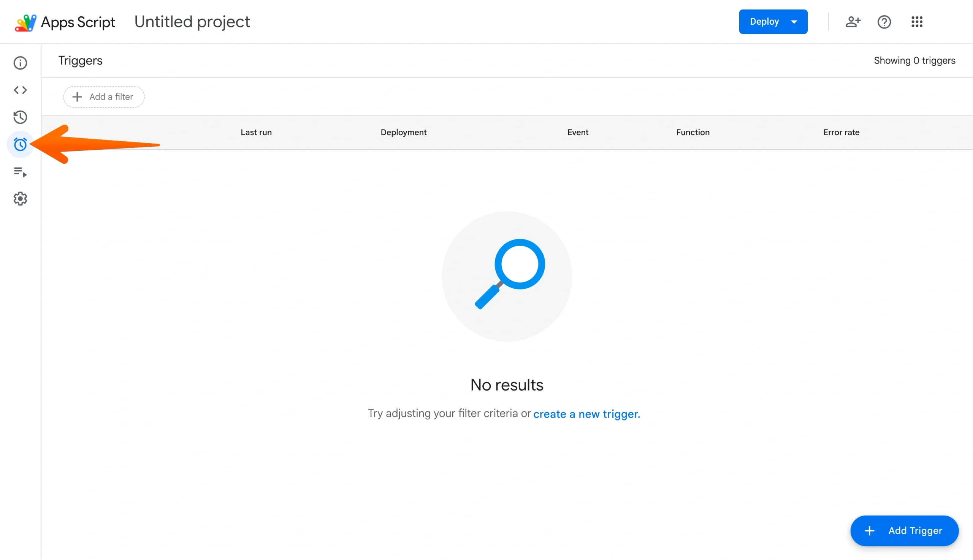Click the Add a filter chip
This screenshot has width=973, height=560.
coord(104,96)
